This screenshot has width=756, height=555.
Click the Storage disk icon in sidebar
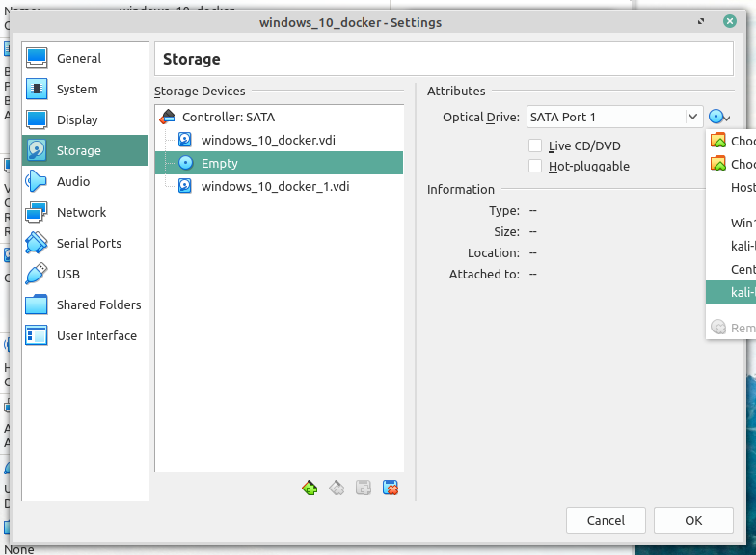point(37,150)
